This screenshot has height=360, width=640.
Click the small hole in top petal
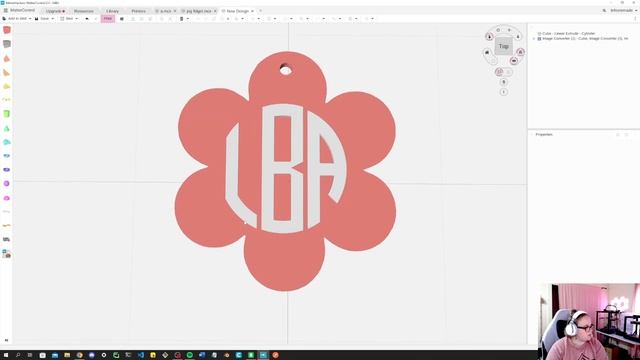coord(286,69)
